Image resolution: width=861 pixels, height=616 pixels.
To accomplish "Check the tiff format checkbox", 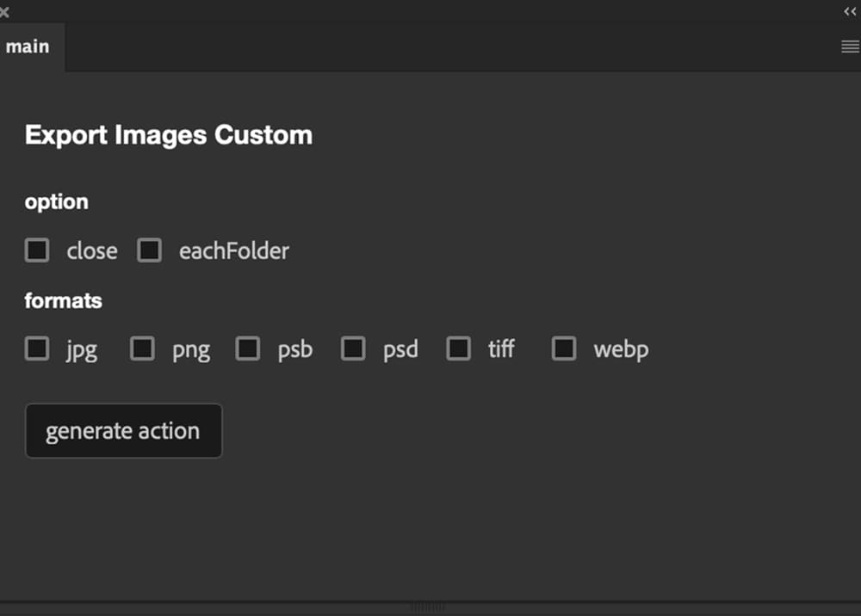I will (x=457, y=348).
